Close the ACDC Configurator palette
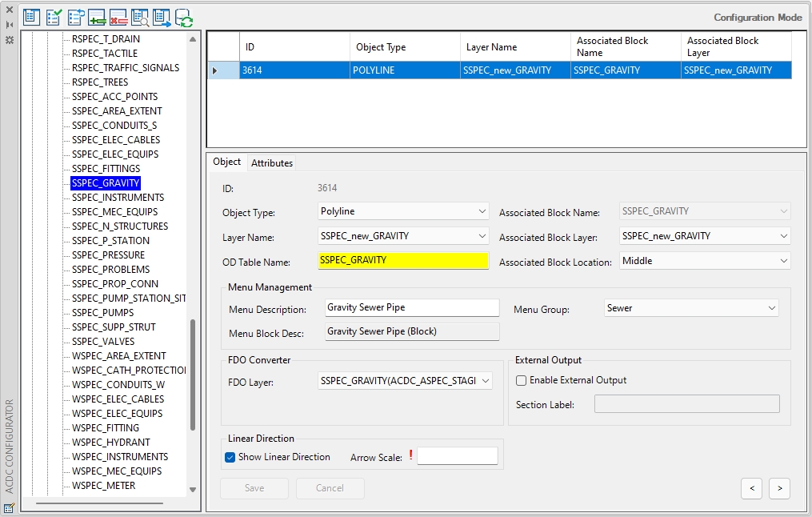This screenshot has height=517, width=812. tap(10, 10)
